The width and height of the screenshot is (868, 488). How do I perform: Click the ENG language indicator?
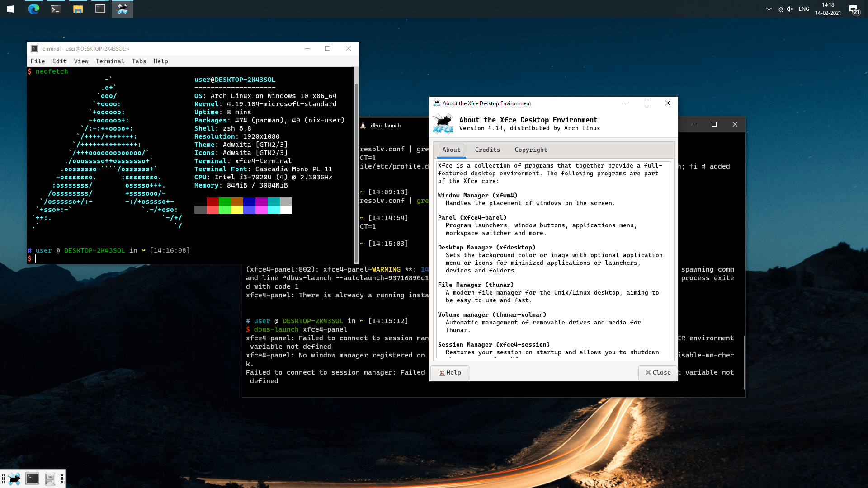[804, 9]
